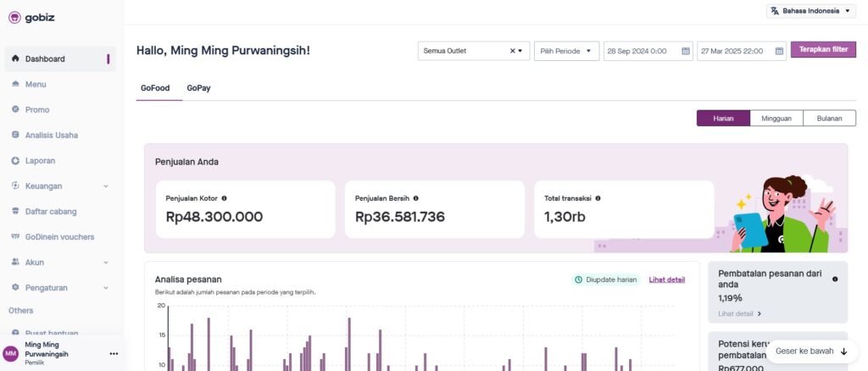The height and width of the screenshot is (371, 868).
Task: Show info for Pembatalan pesanan dari anda
Action: [x=835, y=280]
